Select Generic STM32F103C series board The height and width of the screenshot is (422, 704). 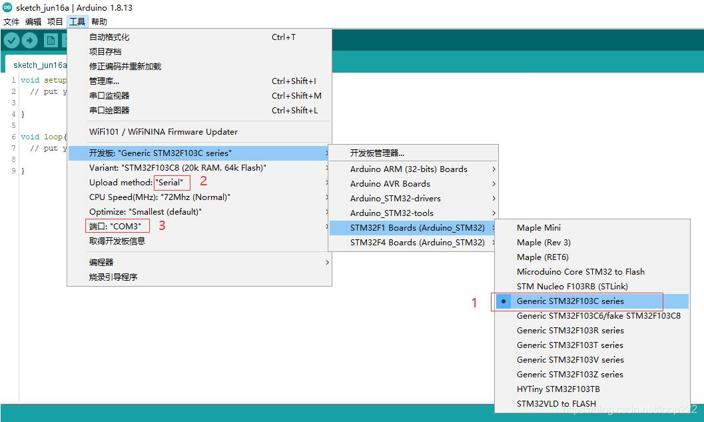coord(592,301)
